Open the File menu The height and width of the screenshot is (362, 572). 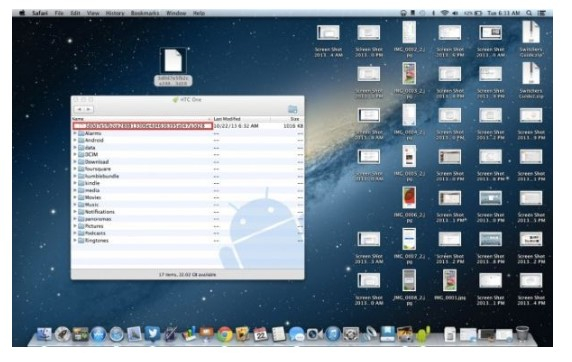59,13
